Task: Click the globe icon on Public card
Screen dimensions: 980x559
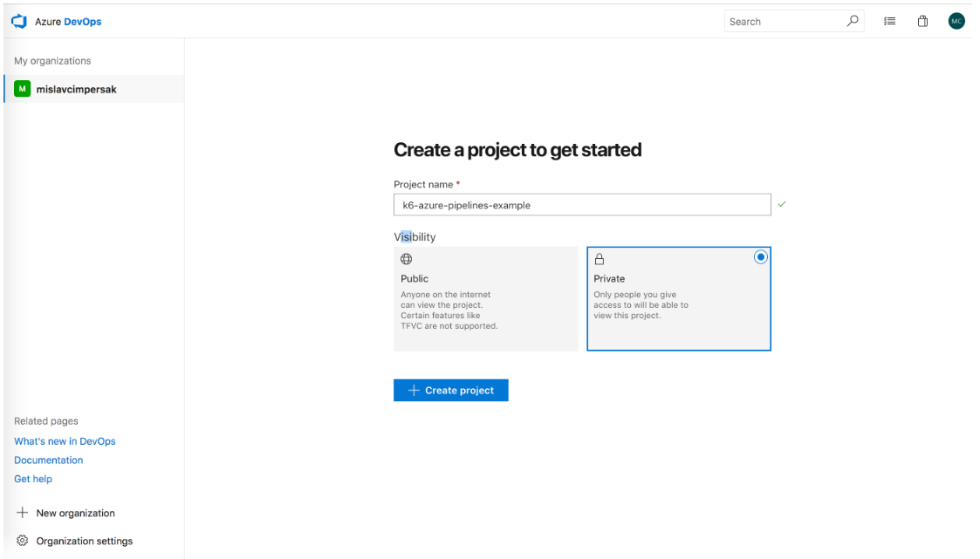Action: 407,259
